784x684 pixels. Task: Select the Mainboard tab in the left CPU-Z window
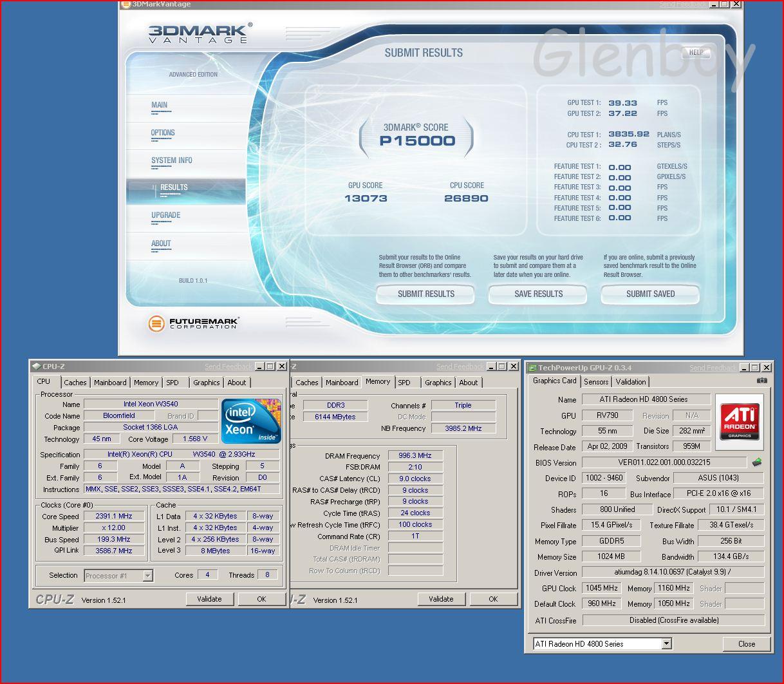coord(110,383)
